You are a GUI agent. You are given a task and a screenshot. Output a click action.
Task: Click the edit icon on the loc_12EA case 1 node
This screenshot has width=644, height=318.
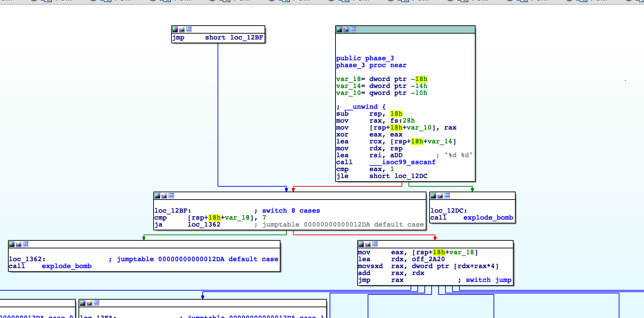coord(90,303)
